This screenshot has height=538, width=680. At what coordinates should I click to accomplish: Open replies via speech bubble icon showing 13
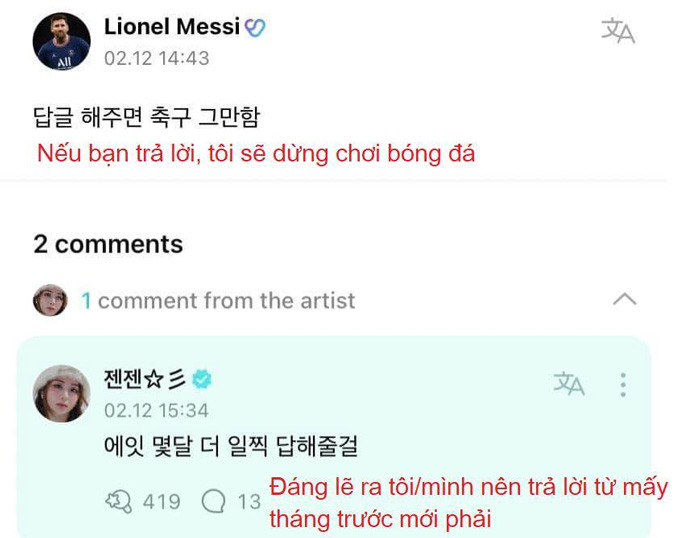[214, 500]
